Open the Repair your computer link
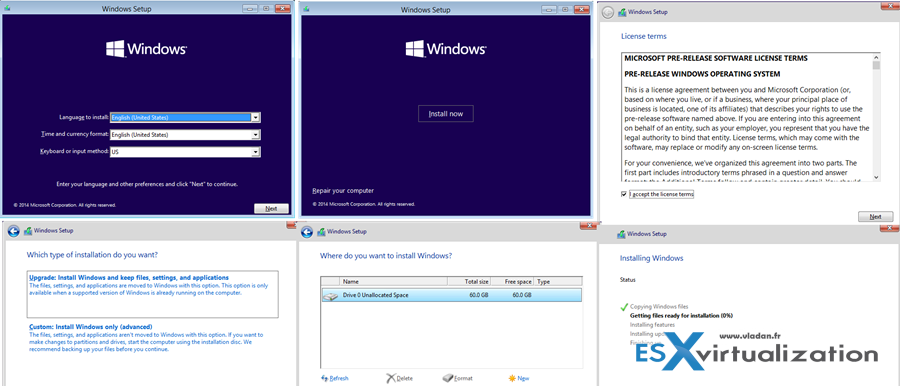This screenshot has height=386, width=900. pyautogui.click(x=343, y=191)
